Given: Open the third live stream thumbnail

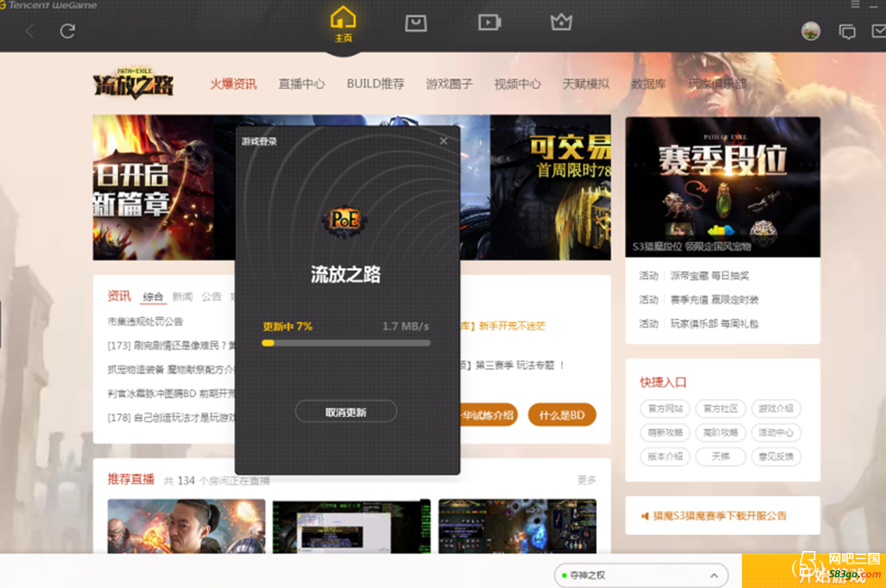Looking at the screenshot, I should 517,526.
